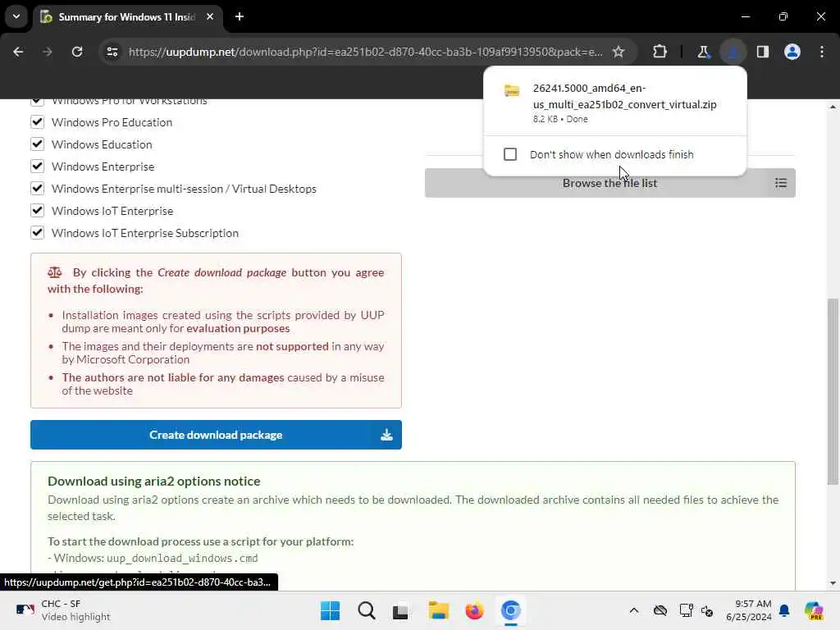
Task: Click the address bar URL field
Action: tap(365, 52)
